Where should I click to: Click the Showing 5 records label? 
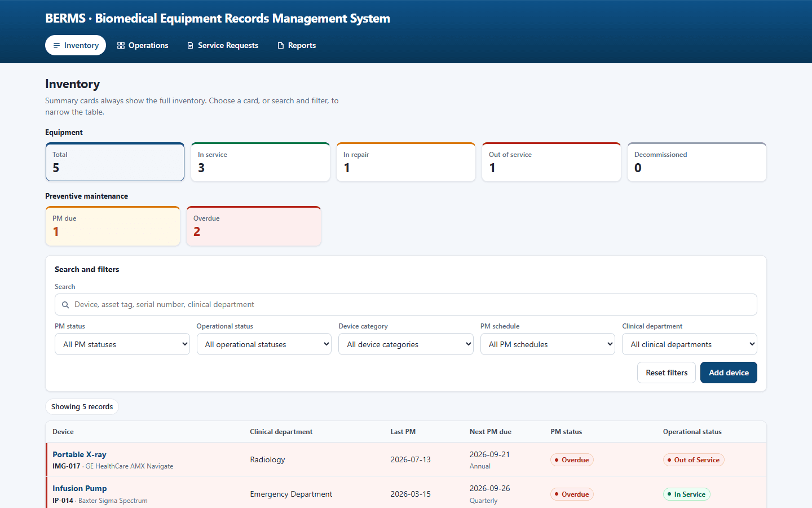pyautogui.click(x=82, y=407)
